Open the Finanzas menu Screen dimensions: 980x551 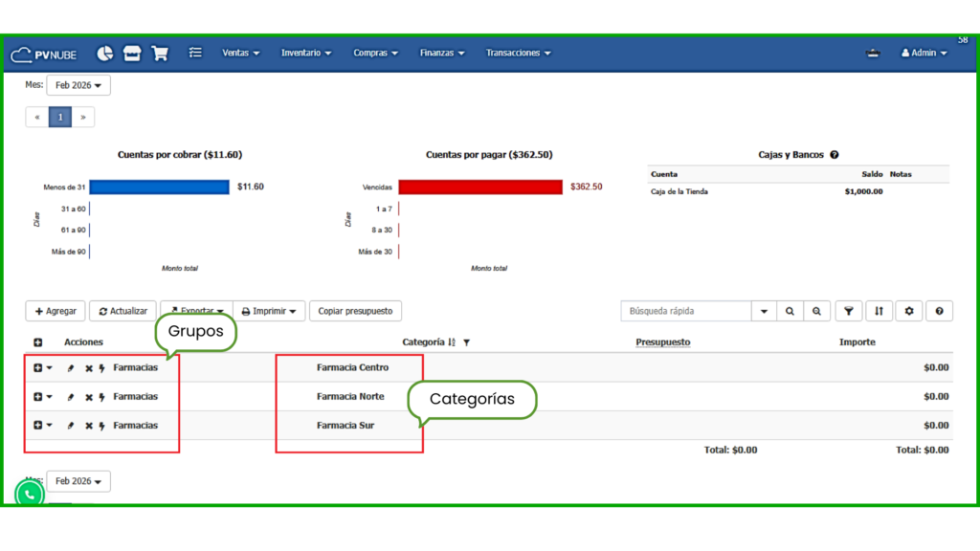click(442, 54)
